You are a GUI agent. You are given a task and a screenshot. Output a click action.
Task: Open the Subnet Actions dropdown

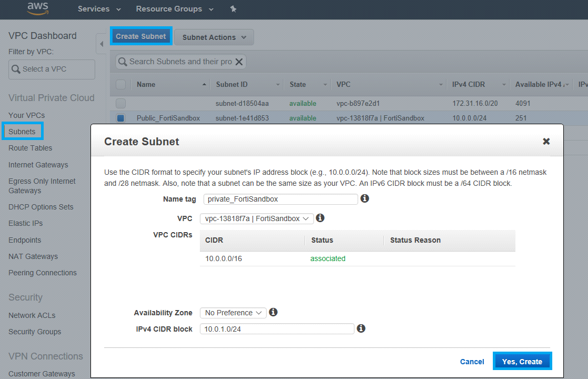(214, 37)
